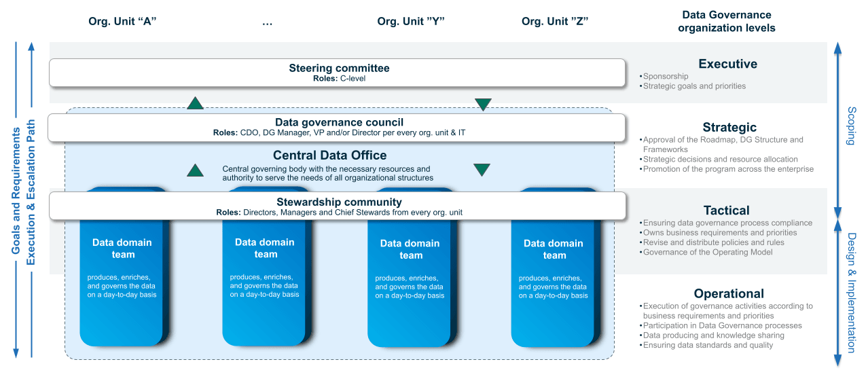Click the Central Data Office heading
868x383 pixels.
[329, 156]
